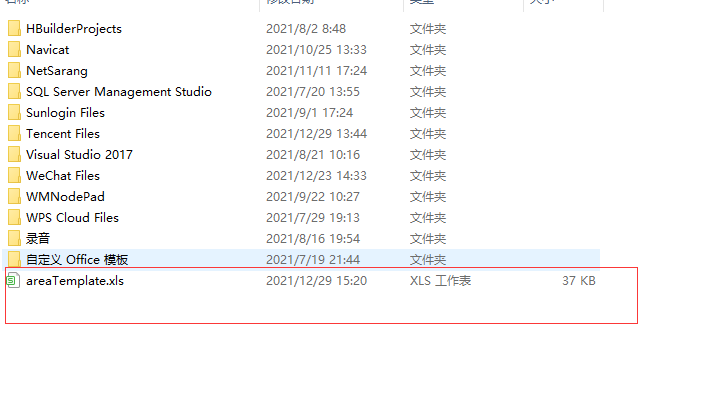The image size is (727, 417).
Task: Click the areaTemplate.xls file name
Action: [75, 281]
